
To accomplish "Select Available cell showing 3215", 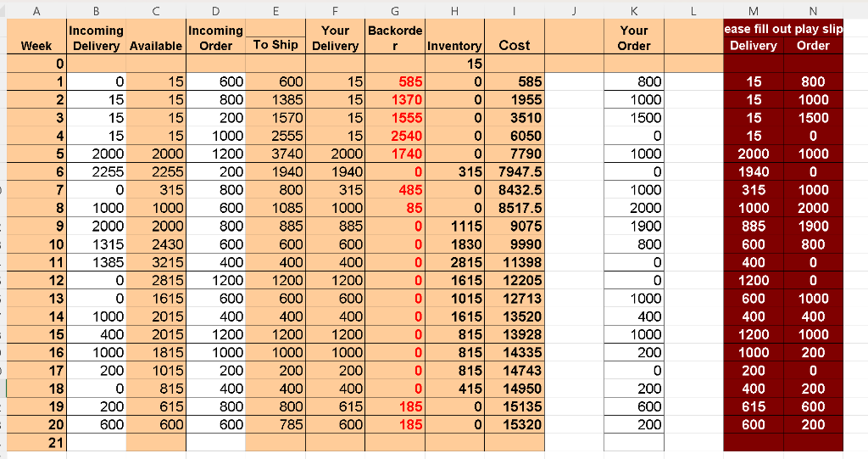I will 156,262.
